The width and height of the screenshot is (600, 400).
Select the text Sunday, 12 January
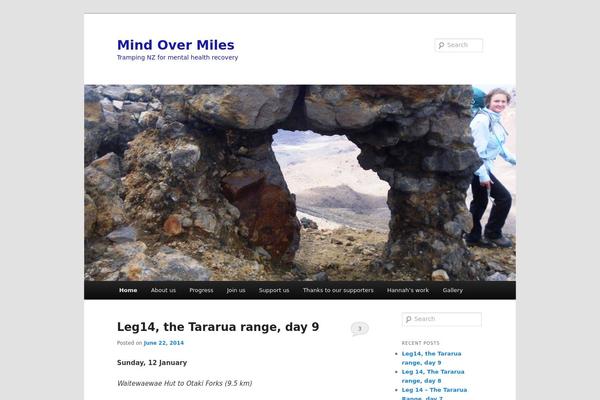pos(152,362)
